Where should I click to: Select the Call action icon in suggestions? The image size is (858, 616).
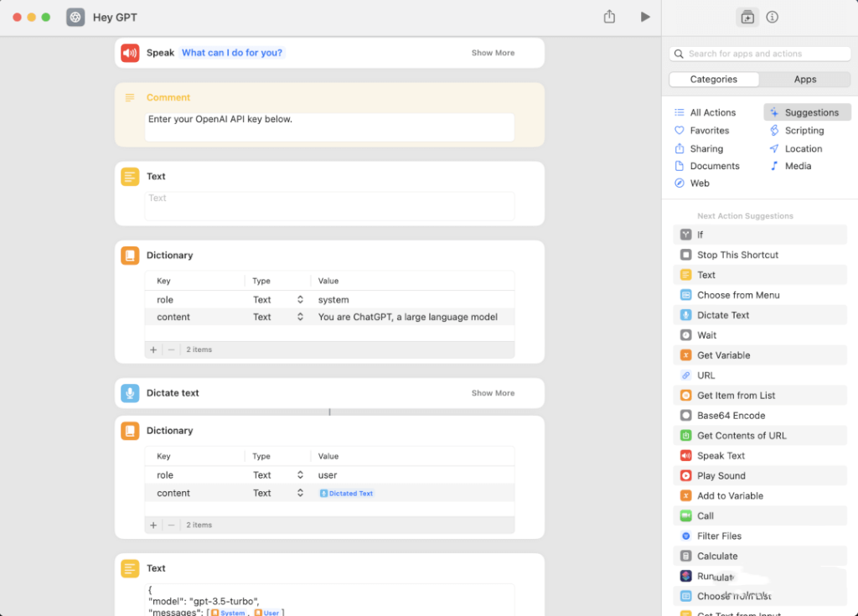685,515
